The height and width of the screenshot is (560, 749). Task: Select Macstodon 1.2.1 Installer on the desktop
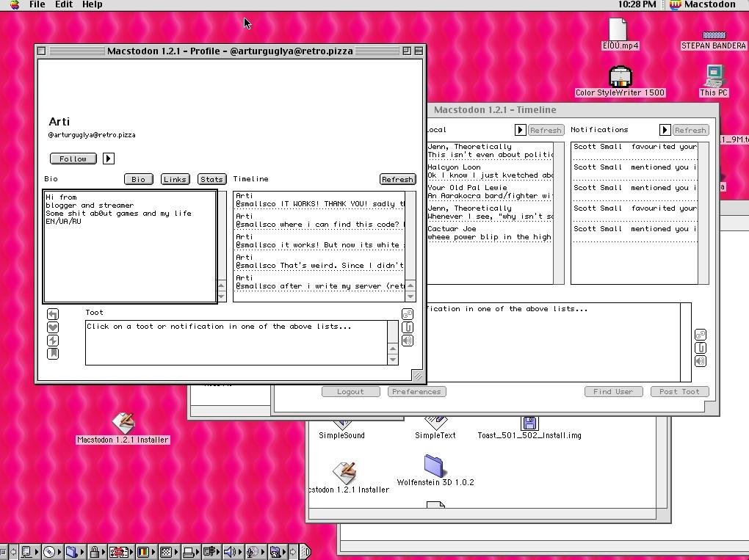click(x=123, y=428)
